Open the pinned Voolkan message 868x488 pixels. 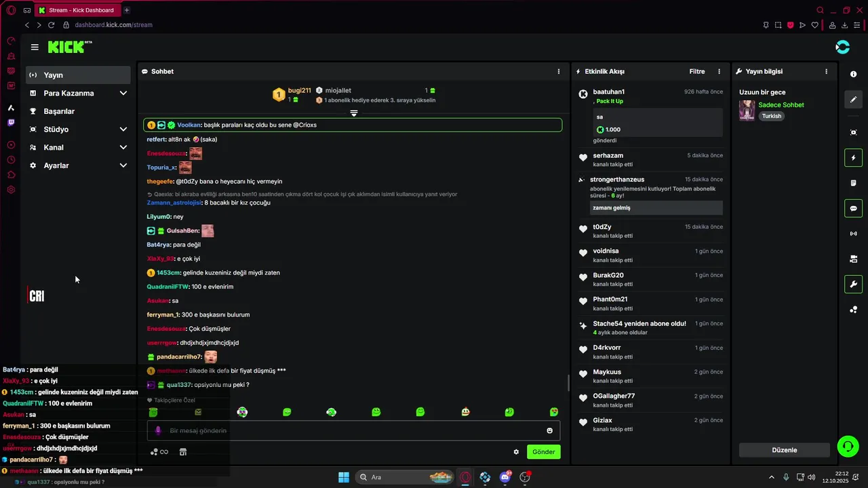353,125
